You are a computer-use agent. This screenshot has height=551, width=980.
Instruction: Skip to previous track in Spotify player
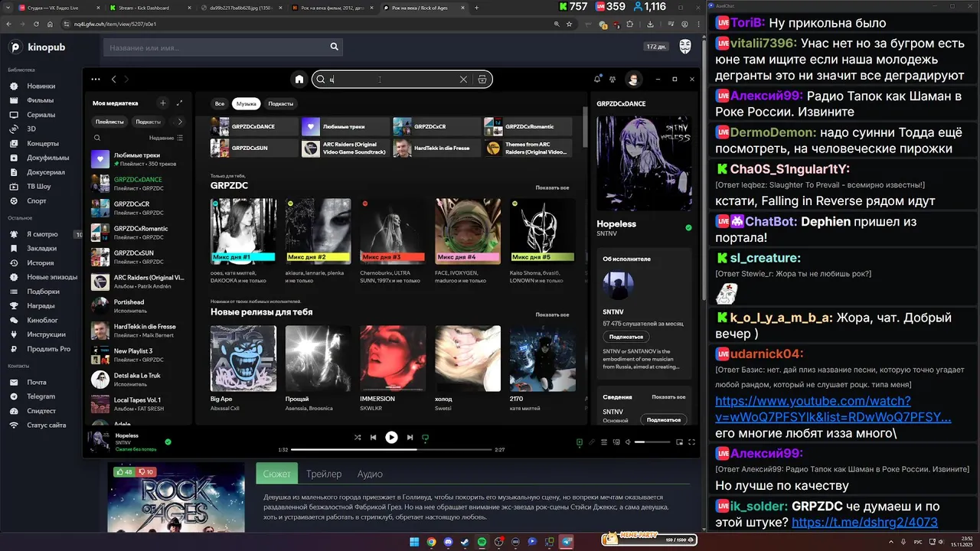pyautogui.click(x=374, y=437)
